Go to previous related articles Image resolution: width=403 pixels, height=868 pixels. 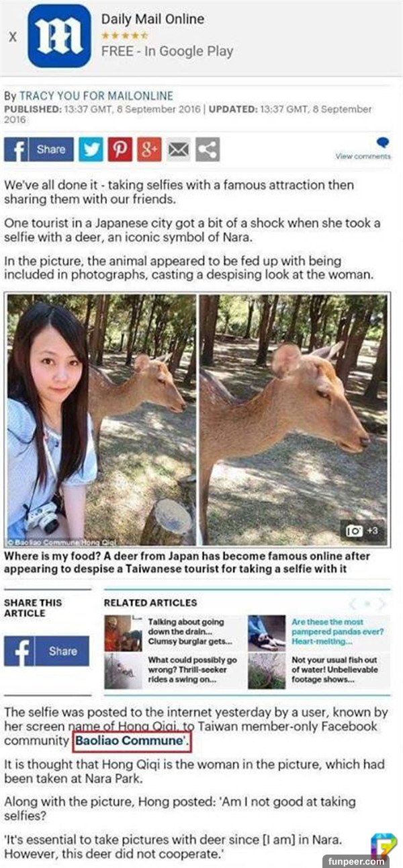pos(352,603)
